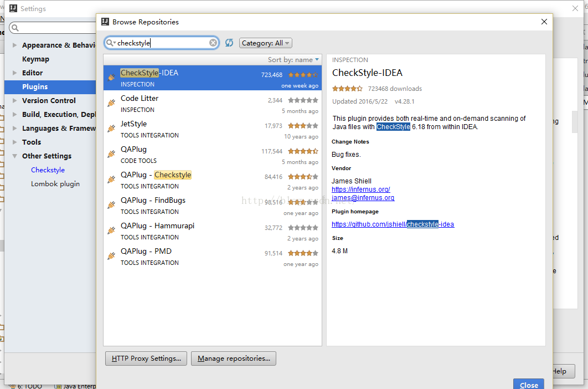Image resolution: width=588 pixels, height=389 pixels.
Task: Close the Browse Repositories dialog with X
Action: [544, 22]
